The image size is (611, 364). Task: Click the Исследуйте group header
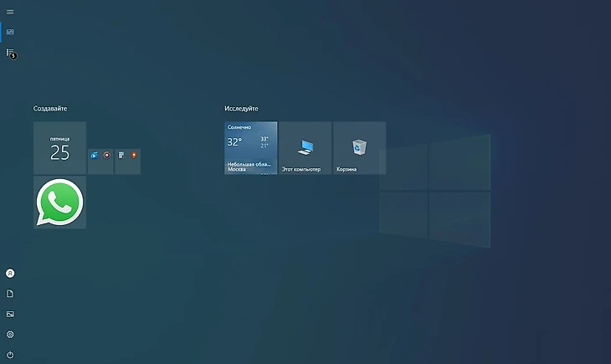coord(241,109)
